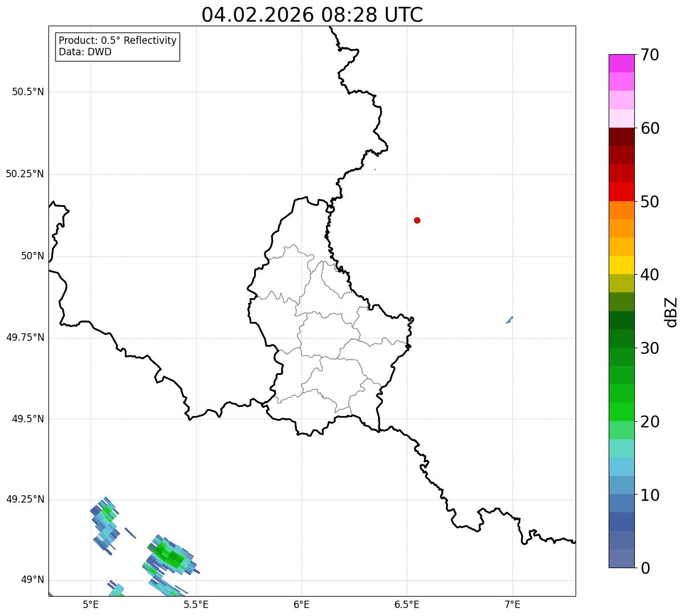Click the tiny echo dot near 50.27°N
685x616 pixels.
(375, 169)
